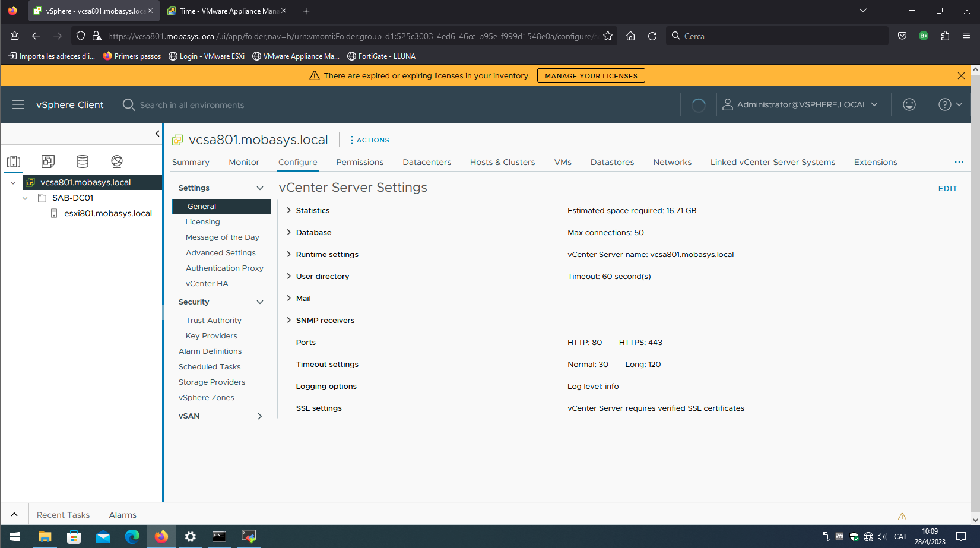Expand the Statistics settings row

tap(289, 210)
